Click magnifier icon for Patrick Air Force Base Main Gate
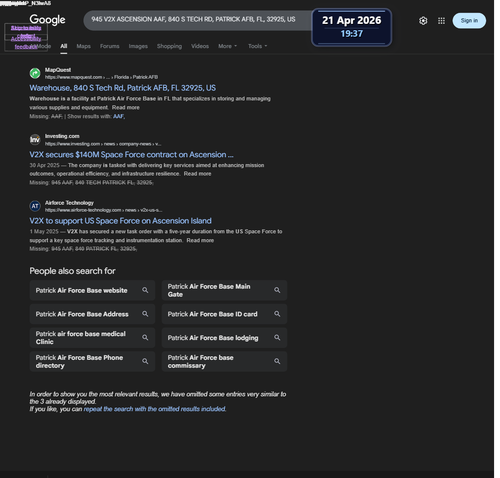The width and height of the screenshot is (500, 478). click(277, 290)
